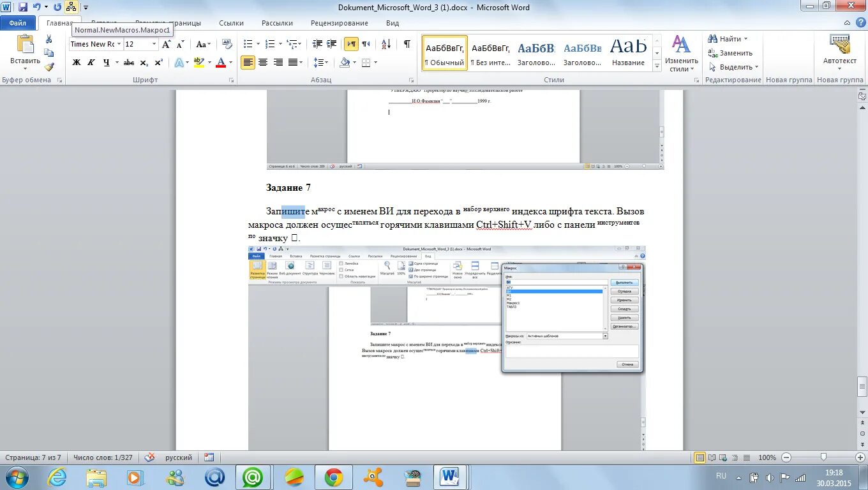Toggle underline Ч formatting
Image resolution: width=868 pixels, height=490 pixels.
click(x=107, y=63)
